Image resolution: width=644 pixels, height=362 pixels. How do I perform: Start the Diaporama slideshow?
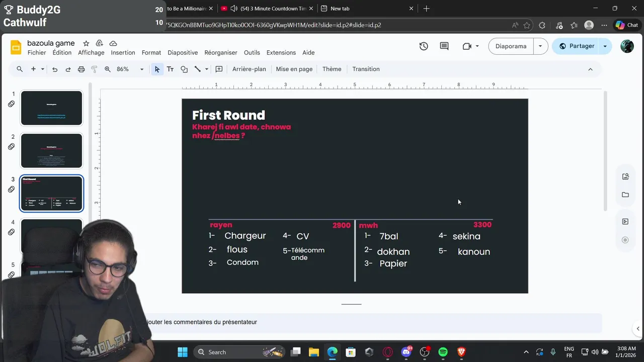511,46
